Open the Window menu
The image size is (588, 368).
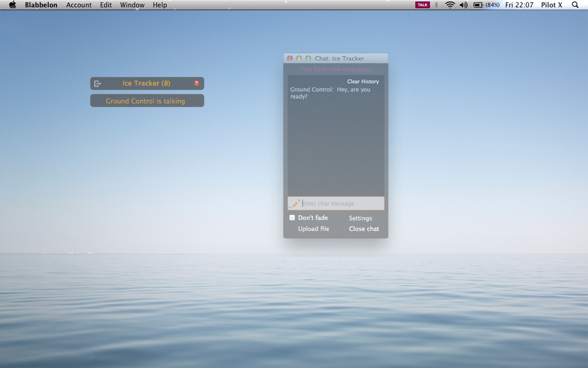132,5
